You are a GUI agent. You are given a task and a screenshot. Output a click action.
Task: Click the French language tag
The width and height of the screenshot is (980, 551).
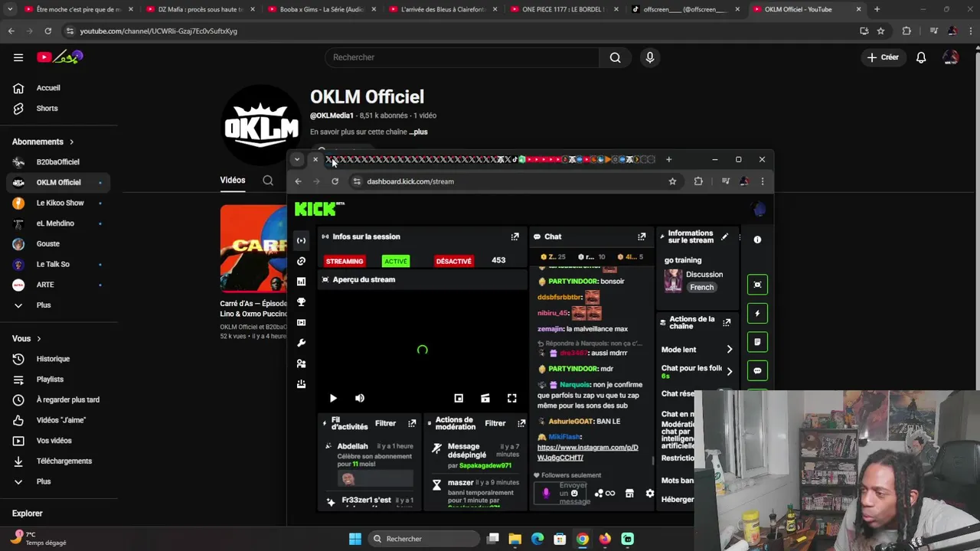coord(701,288)
